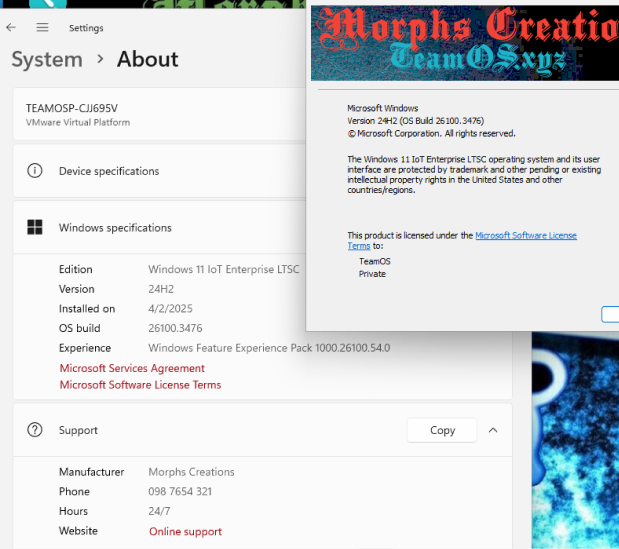The image size is (619, 549).
Task: Click the Website label in Support
Action: [78, 531]
